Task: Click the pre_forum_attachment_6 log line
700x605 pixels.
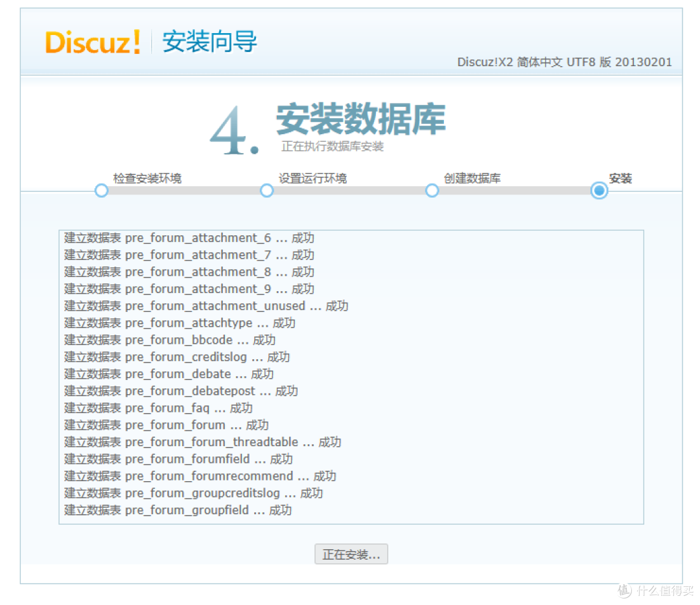Action: pos(189,238)
